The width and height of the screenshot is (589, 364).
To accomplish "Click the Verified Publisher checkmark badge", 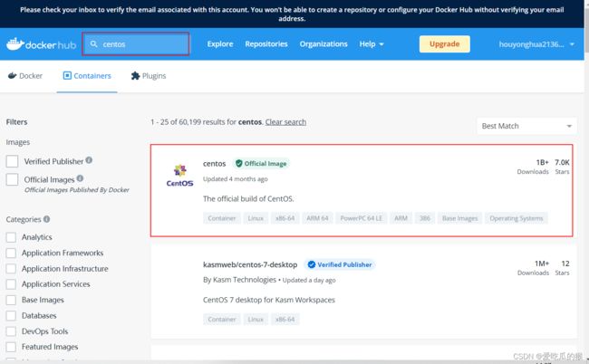I will point(340,264).
